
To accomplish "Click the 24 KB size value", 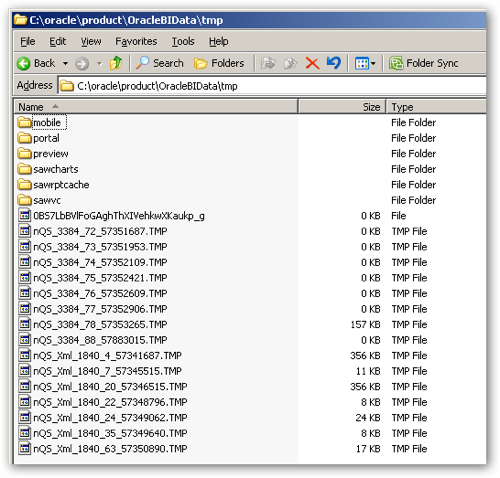I will pyautogui.click(x=368, y=418).
